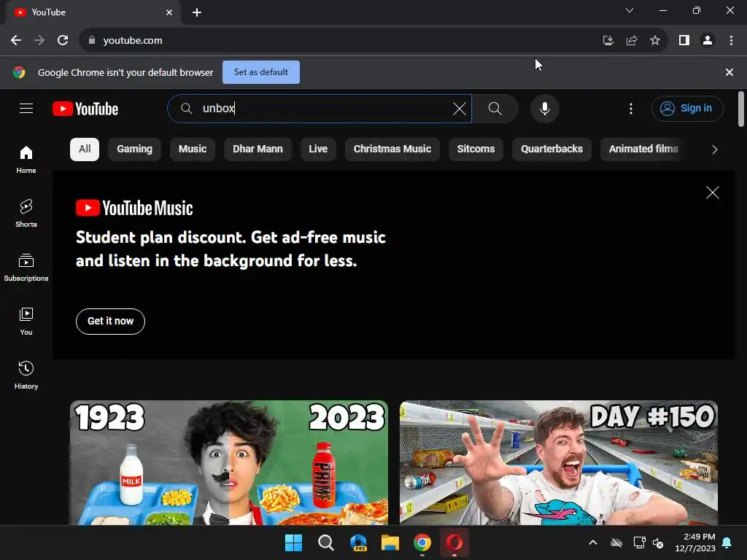This screenshot has height=560, width=747.
Task: Click the Sign in button
Action: pos(687,109)
